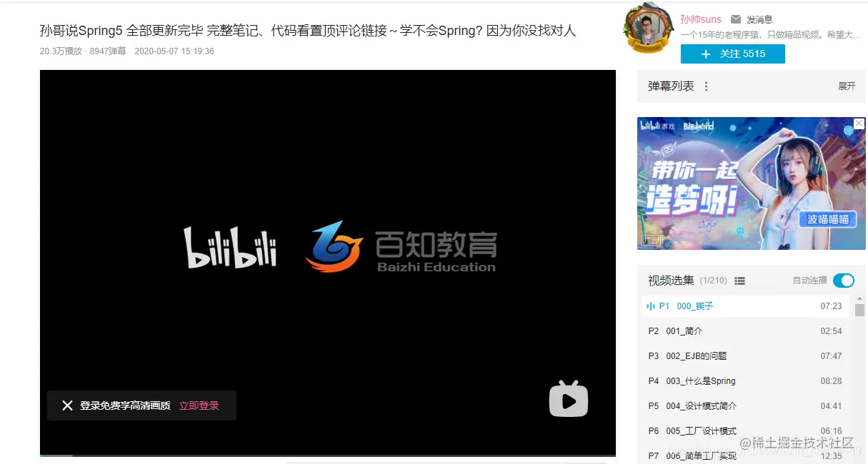Click the video title 孙哥说Spring5
Image resolution: width=868 pixels, height=464 pixels.
307,31
